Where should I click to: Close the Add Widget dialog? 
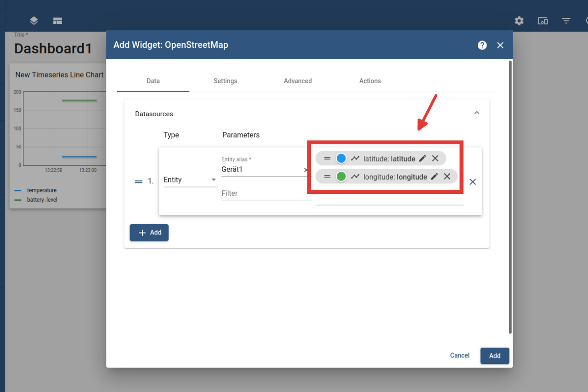(x=500, y=45)
